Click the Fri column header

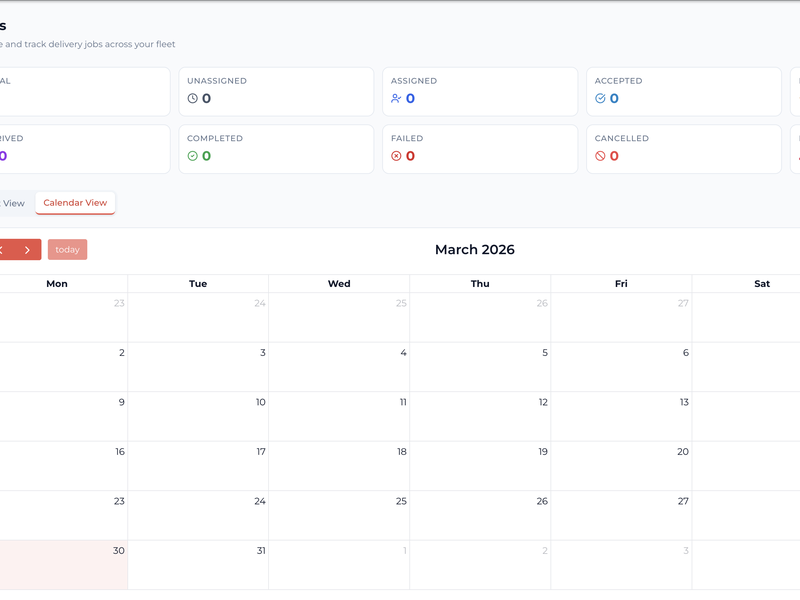pyautogui.click(x=621, y=284)
